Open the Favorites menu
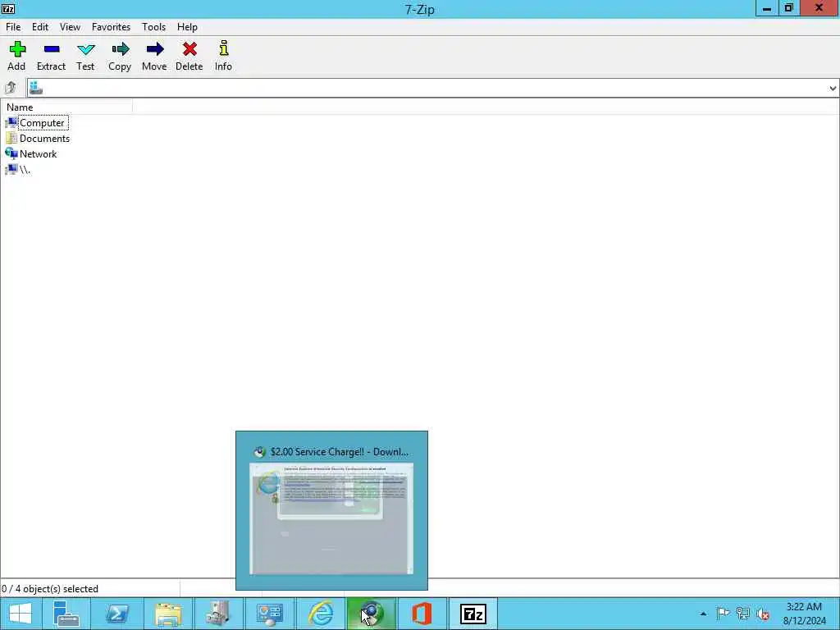The height and width of the screenshot is (630, 840). pyautogui.click(x=111, y=27)
